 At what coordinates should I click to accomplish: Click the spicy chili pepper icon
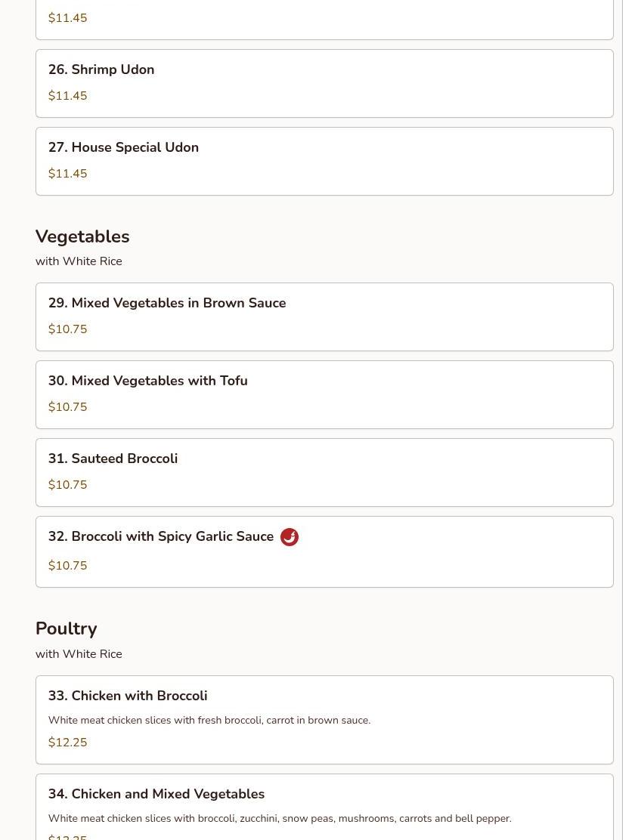290,537
